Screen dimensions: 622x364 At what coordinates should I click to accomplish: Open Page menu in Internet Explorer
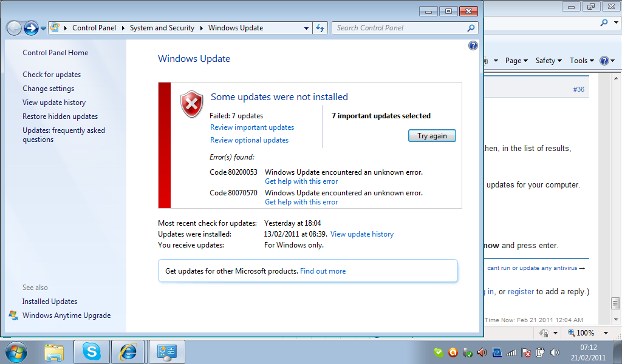516,61
